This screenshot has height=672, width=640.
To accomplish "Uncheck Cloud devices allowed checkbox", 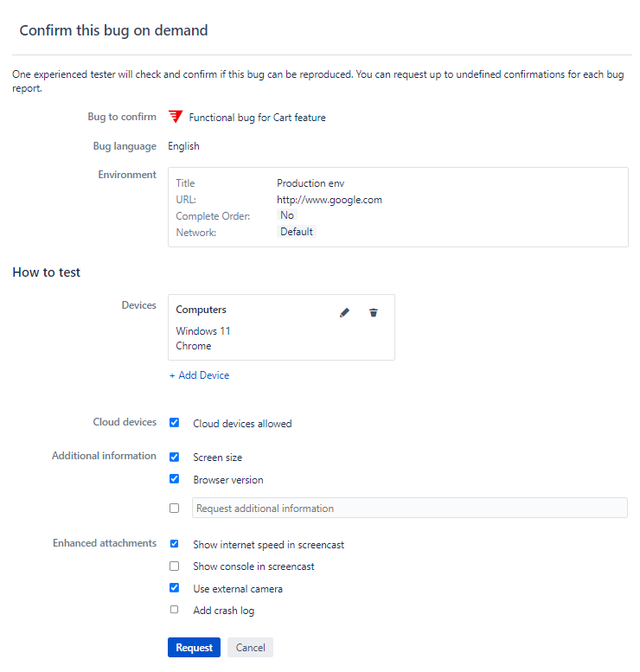I will click(174, 423).
